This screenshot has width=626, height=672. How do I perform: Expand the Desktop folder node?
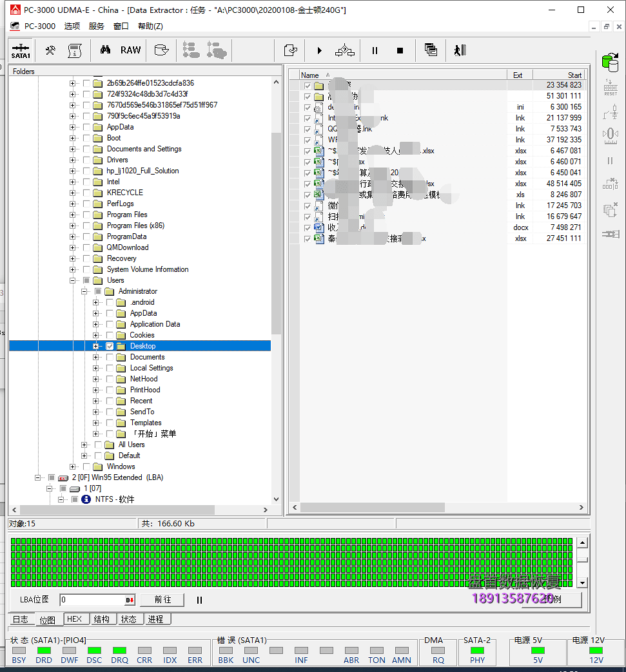click(95, 346)
